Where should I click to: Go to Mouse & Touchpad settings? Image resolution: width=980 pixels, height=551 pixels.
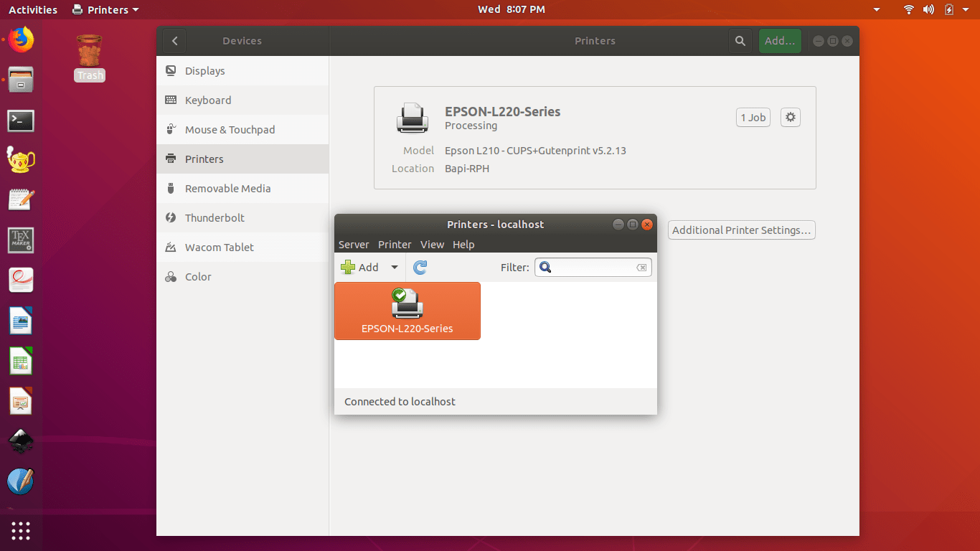click(x=242, y=130)
